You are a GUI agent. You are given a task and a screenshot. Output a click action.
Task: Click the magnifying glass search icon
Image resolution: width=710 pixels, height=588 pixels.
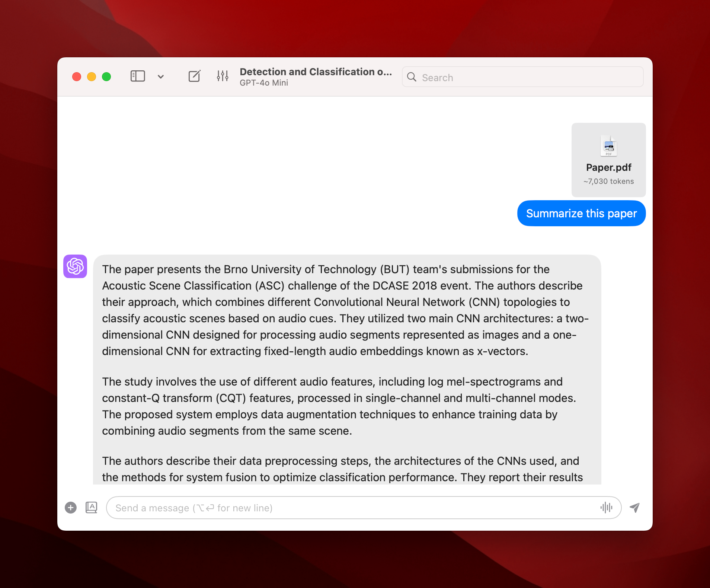[x=412, y=77]
